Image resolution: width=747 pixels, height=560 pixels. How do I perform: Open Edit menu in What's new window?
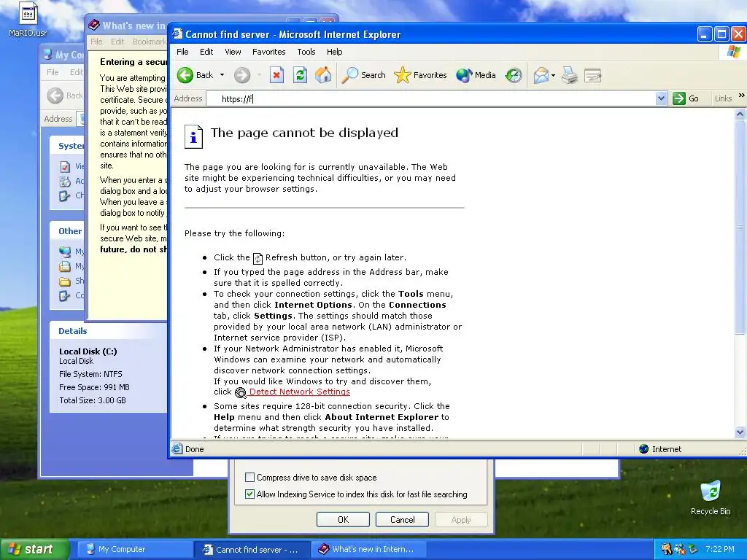tap(117, 42)
